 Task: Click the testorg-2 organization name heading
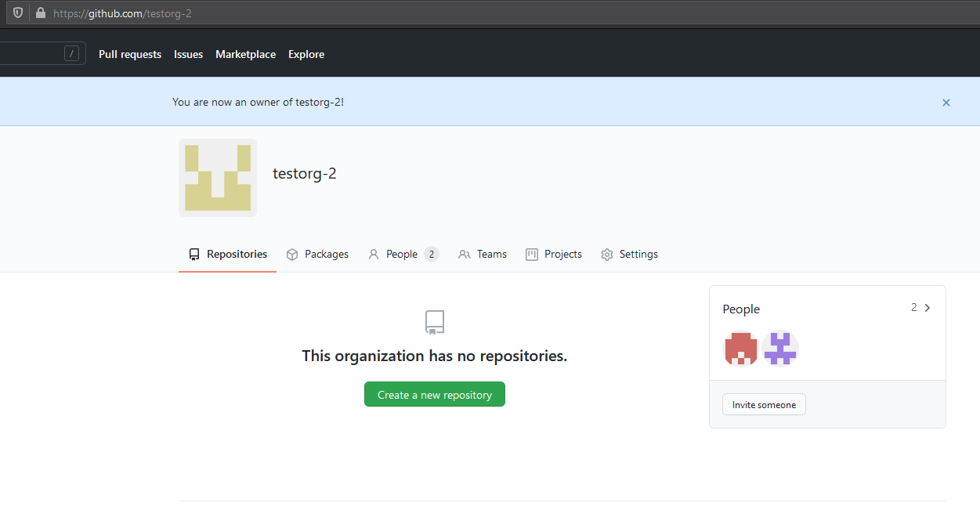click(x=305, y=173)
